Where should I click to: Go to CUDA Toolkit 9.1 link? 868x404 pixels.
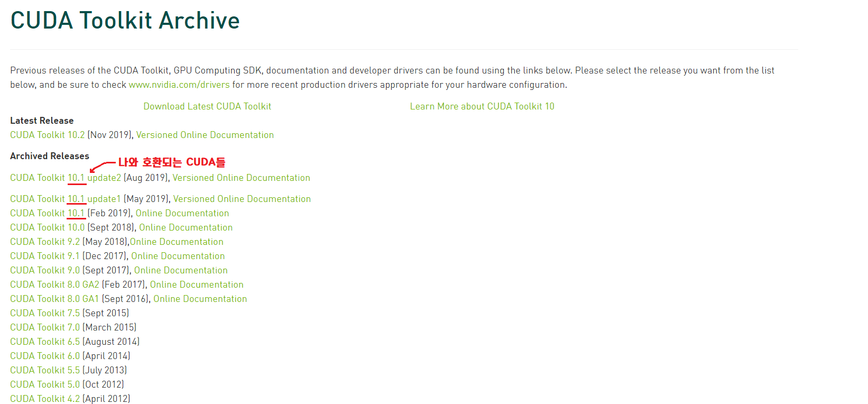click(45, 256)
